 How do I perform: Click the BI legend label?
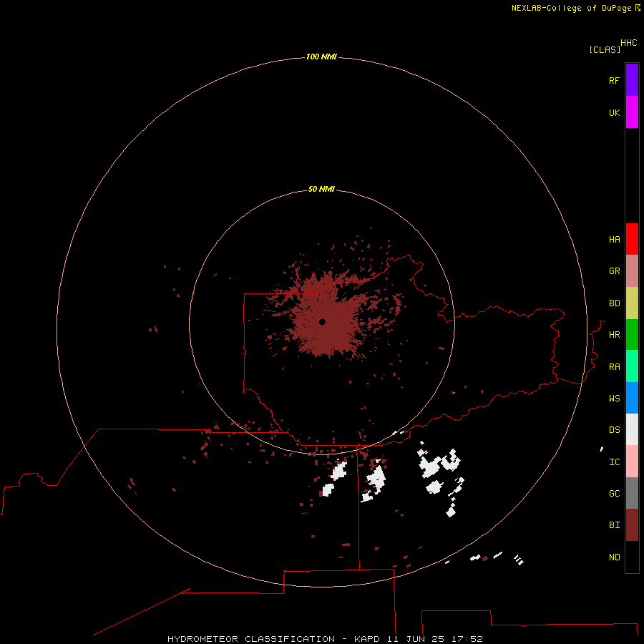tap(614, 525)
